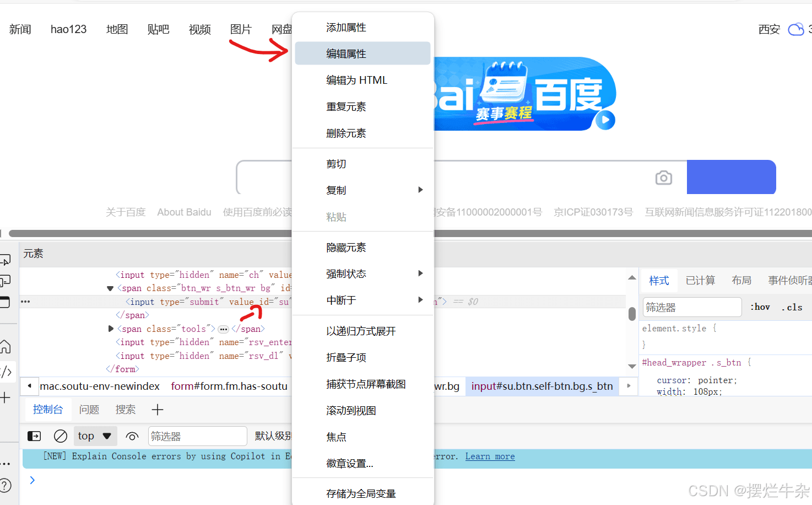Open the row actions ellipsis in DOM tree
This screenshot has width=812, height=505.
pos(25,302)
